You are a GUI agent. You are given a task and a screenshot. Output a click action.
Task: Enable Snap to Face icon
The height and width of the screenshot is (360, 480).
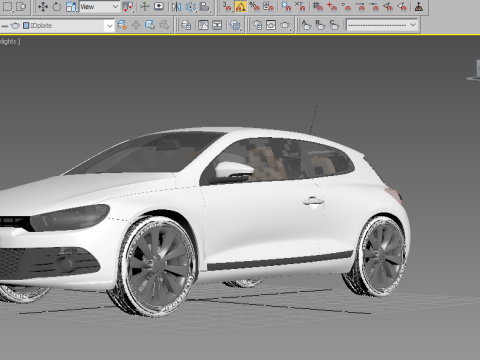(402, 6)
